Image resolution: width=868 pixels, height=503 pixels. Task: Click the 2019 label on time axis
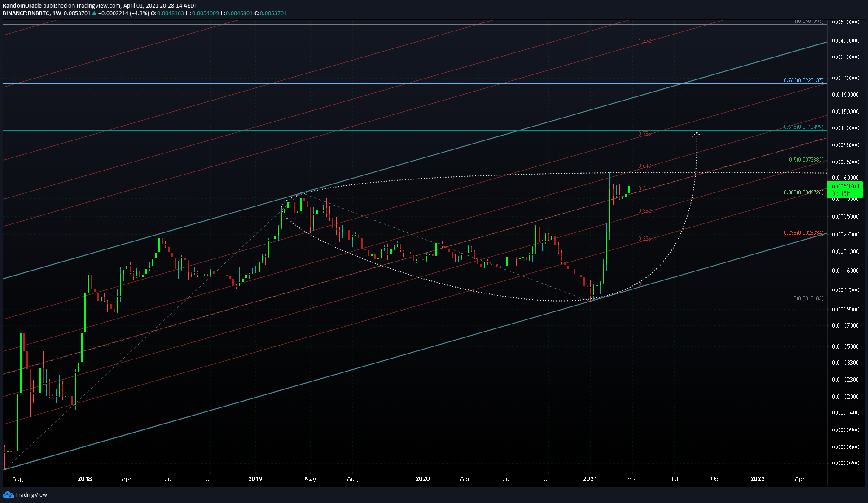tap(255, 479)
